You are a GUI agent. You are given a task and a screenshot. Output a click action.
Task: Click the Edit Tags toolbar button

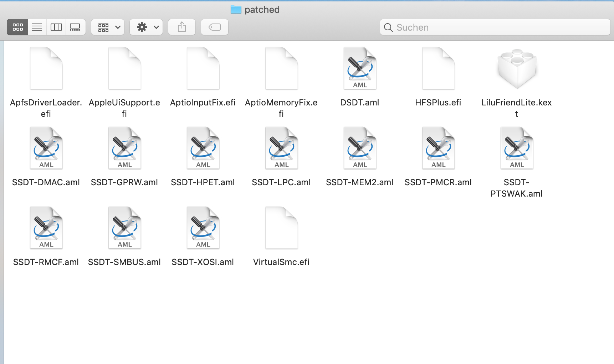pyautogui.click(x=215, y=27)
